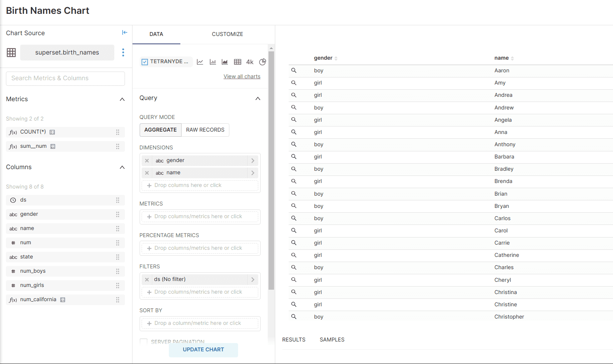
Task: Click the magnifier icon on the Aaron row
Action: click(x=293, y=70)
